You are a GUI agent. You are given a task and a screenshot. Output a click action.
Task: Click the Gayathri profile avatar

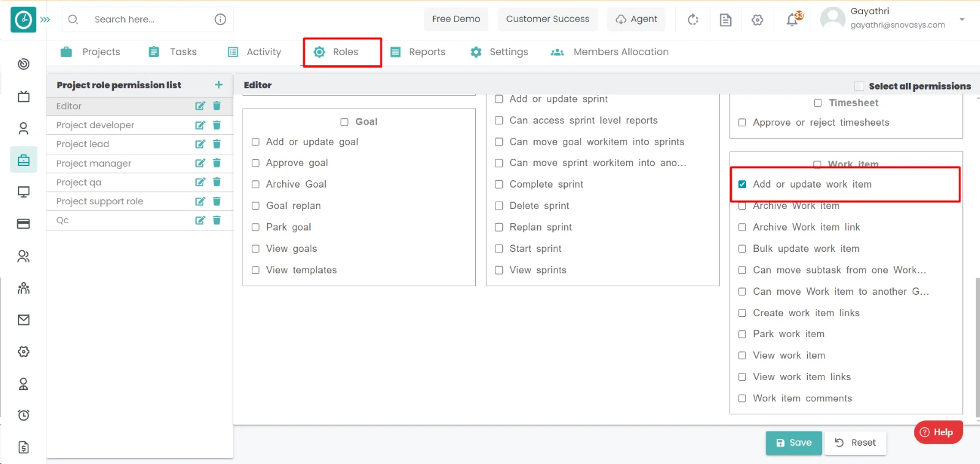click(x=832, y=19)
